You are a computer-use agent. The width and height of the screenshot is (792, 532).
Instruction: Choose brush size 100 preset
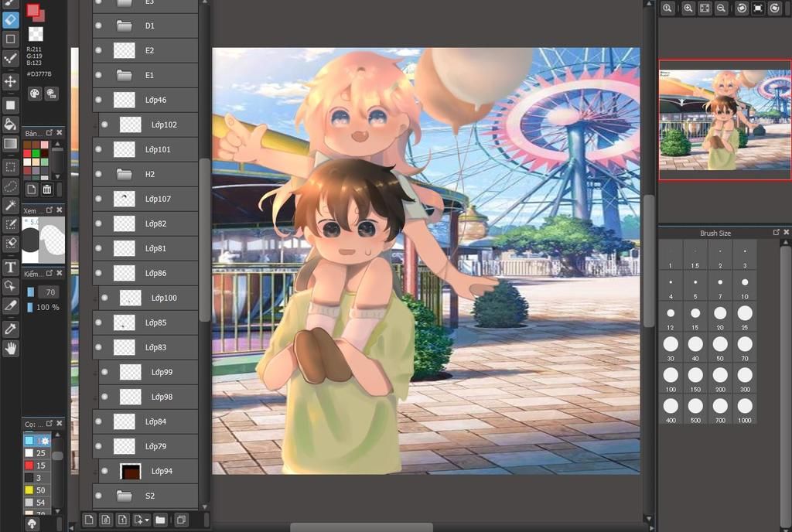click(x=671, y=379)
